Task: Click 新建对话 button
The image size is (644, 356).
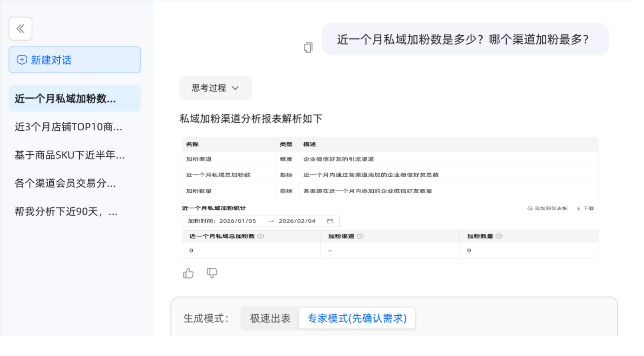Action: (74, 60)
